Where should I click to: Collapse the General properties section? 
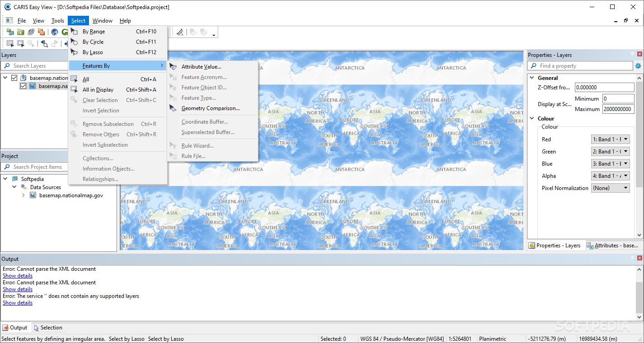(532, 78)
